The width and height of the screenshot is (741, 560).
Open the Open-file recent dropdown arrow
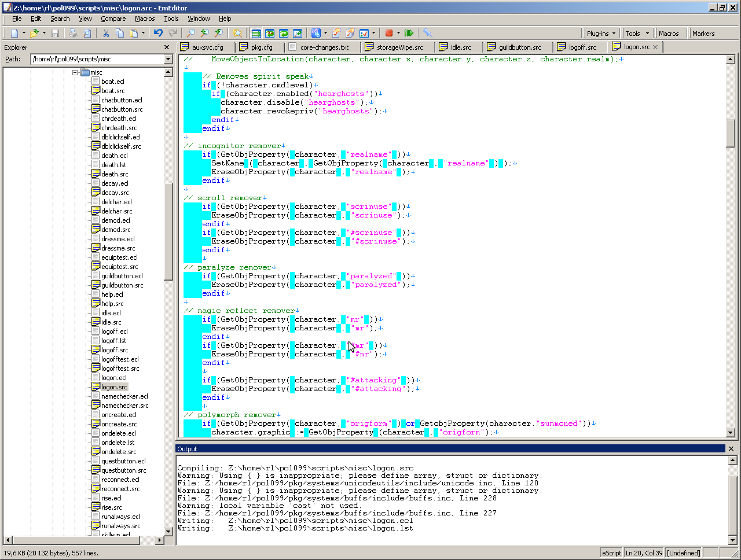[44, 33]
